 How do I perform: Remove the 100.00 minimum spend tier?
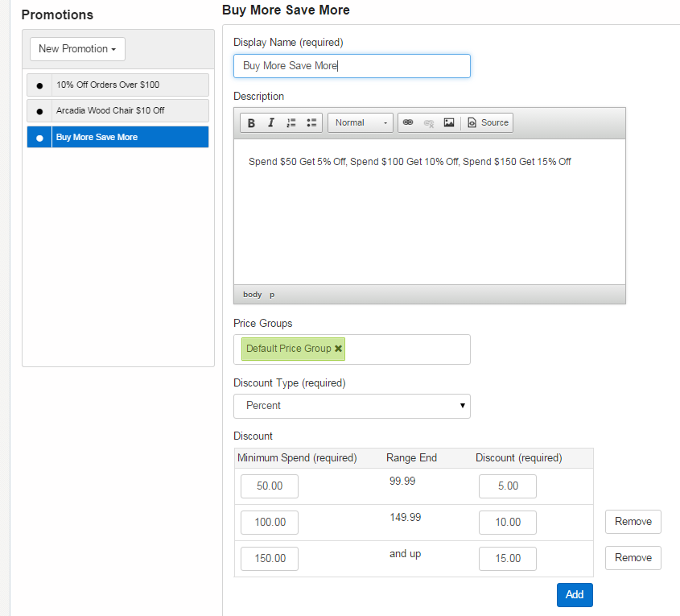coord(633,522)
